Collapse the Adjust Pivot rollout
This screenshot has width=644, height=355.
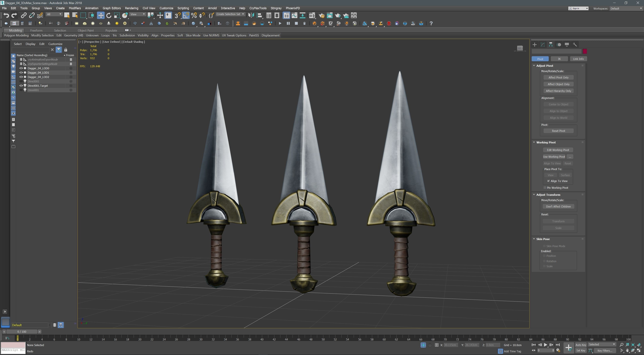[534, 66]
